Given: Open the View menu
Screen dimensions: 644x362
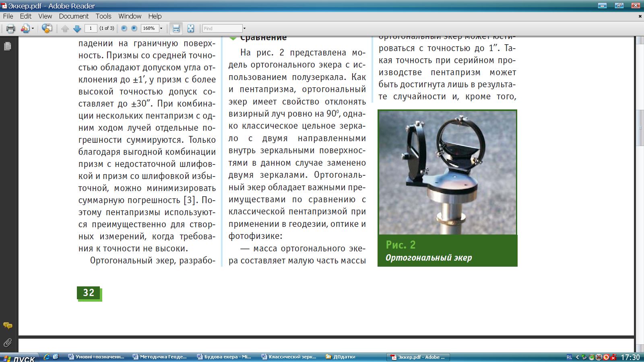Looking at the screenshot, I should pyautogui.click(x=45, y=16).
